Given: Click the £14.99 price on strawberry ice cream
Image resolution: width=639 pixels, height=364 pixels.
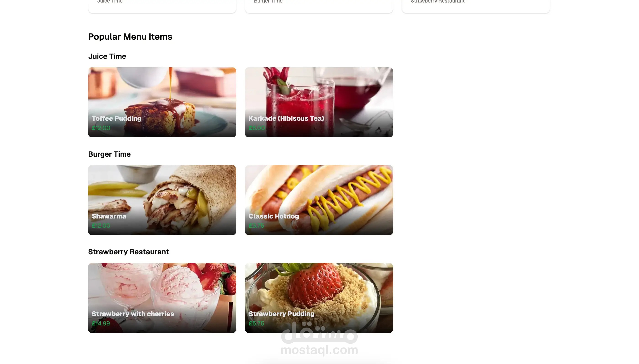Looking at the screenshot, I should pyautogui.click(x=101, y=323).
